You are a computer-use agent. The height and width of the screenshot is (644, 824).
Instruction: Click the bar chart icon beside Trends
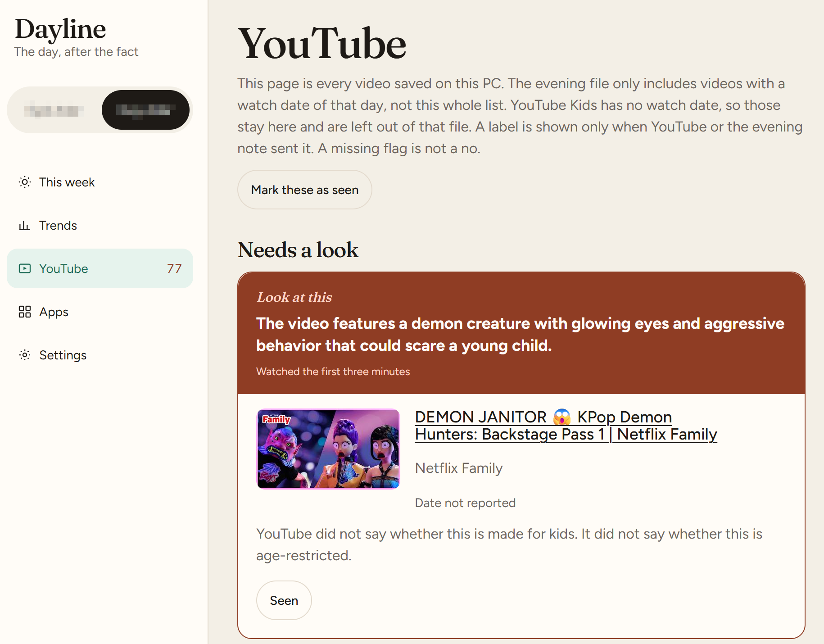click(25, 225)
